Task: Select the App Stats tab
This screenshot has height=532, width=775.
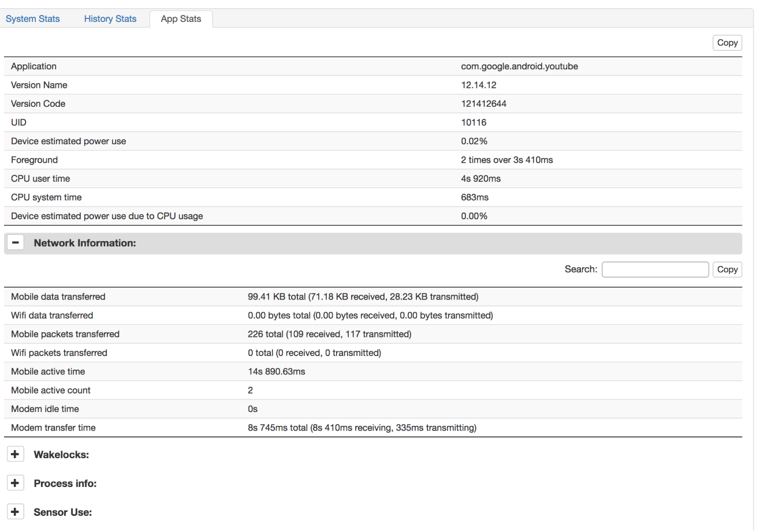Action: [x=181, y=18]
